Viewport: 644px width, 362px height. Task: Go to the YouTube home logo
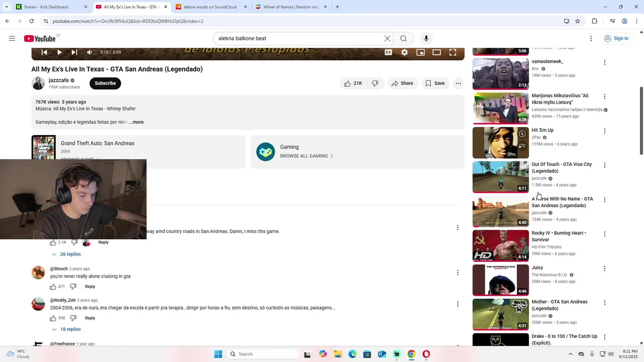(x=40, y=39)
